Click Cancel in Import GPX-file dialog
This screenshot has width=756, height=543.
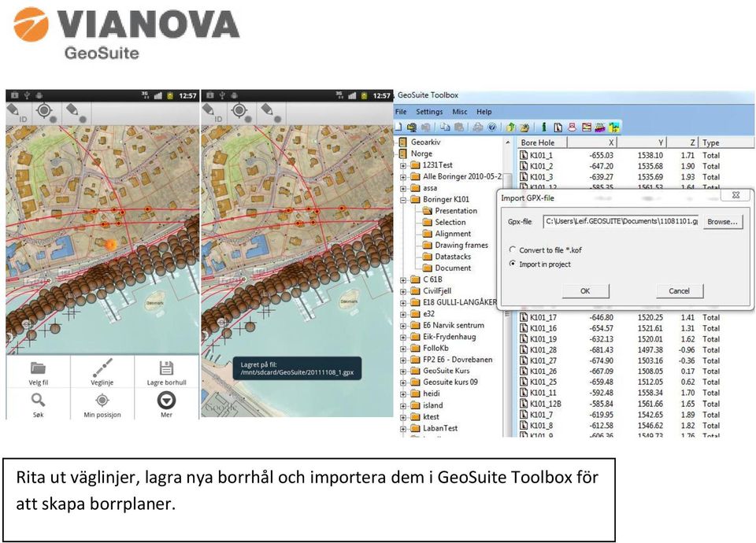(679, 291)
